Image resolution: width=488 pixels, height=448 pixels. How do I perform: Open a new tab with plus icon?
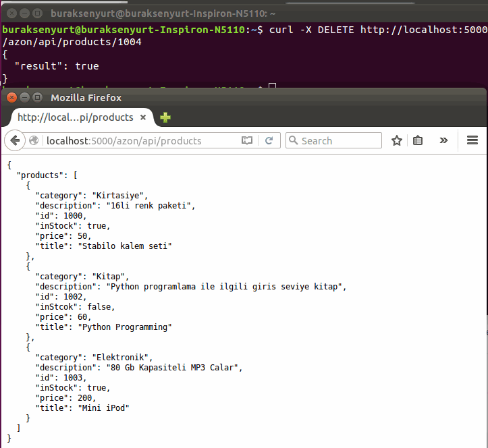[x=165, y=117]
